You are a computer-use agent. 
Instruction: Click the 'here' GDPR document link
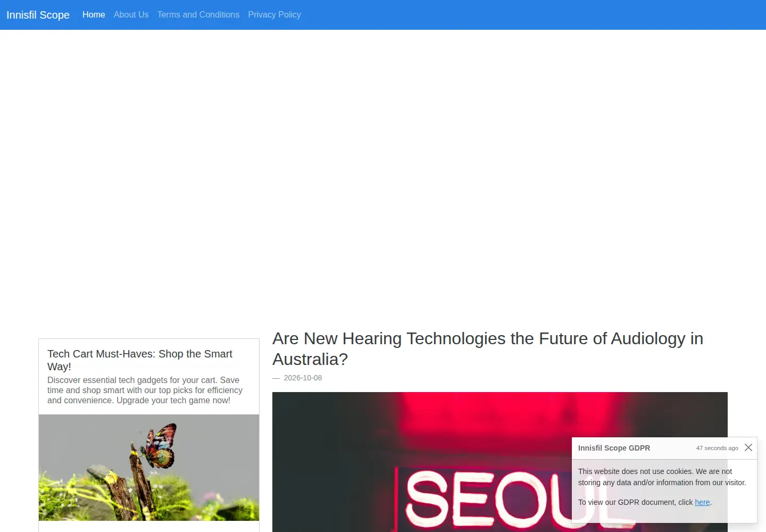(702, 502)
